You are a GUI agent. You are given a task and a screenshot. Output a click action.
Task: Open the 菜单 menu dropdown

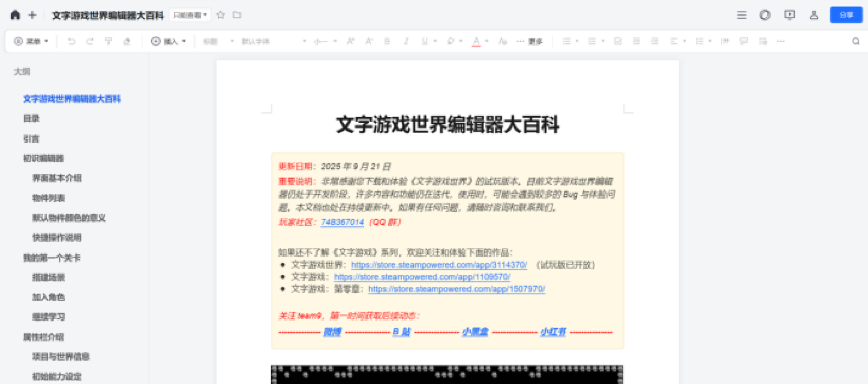coord(31,41)
